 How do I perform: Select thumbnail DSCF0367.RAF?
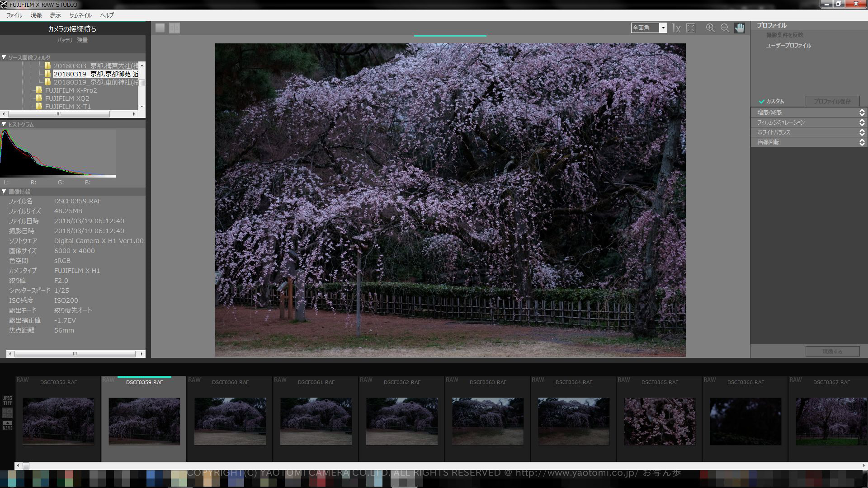pos(828,418)
